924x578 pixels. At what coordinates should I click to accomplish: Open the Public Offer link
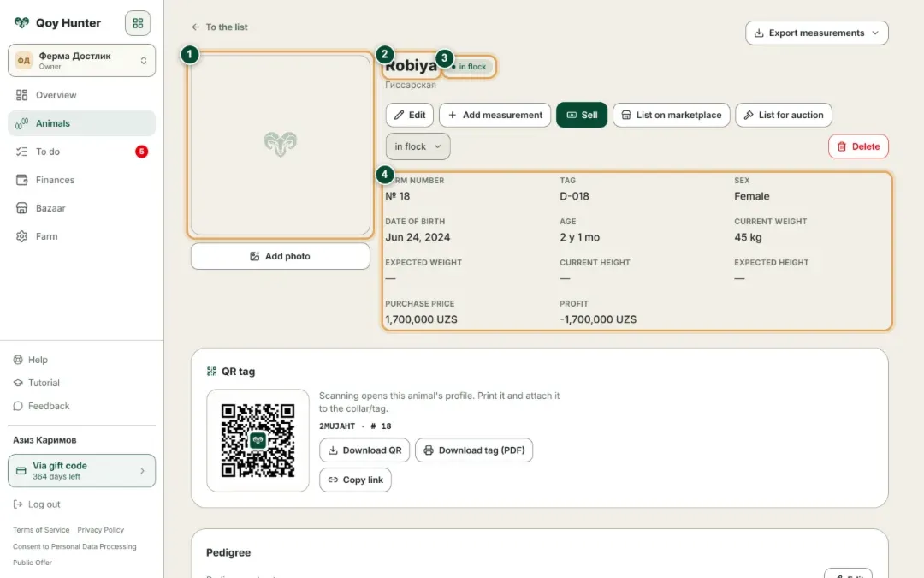33,563
